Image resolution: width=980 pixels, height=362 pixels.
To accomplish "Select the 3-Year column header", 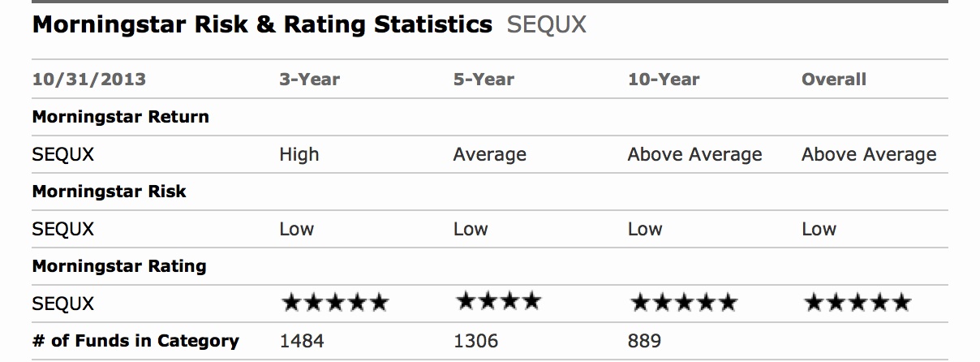I will point(309,80).
